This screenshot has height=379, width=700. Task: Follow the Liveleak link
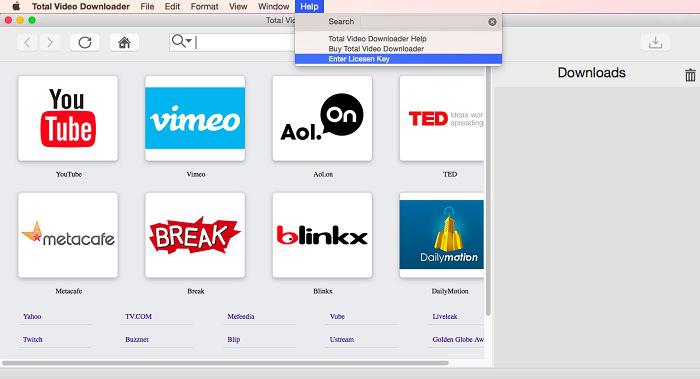click(445, 316)
